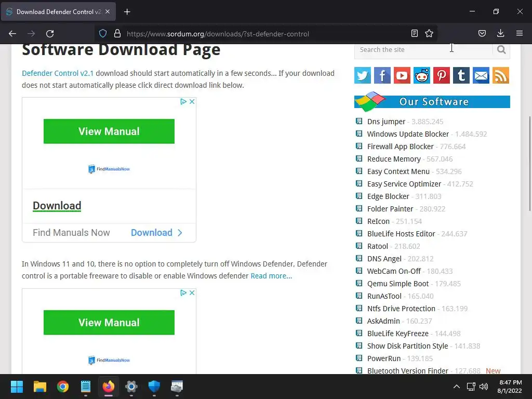Open the Read more... link

pyautogui.click(x=271, y=276)
